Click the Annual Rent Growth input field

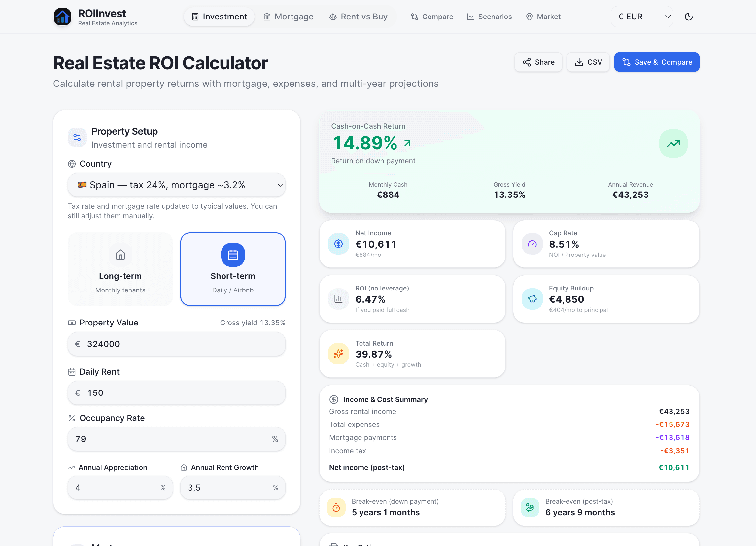(233, 487)
